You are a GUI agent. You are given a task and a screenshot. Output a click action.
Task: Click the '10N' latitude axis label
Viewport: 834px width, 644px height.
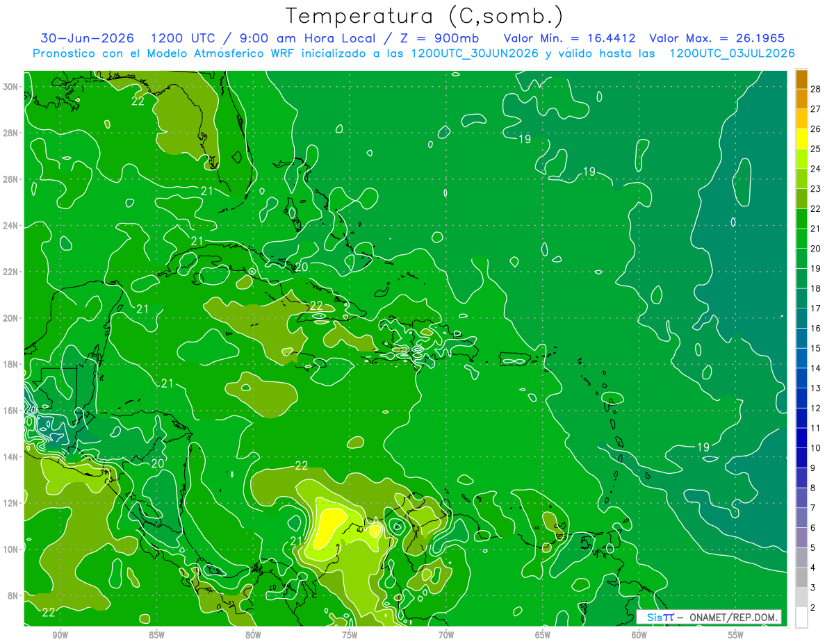[x=11, y=550]
